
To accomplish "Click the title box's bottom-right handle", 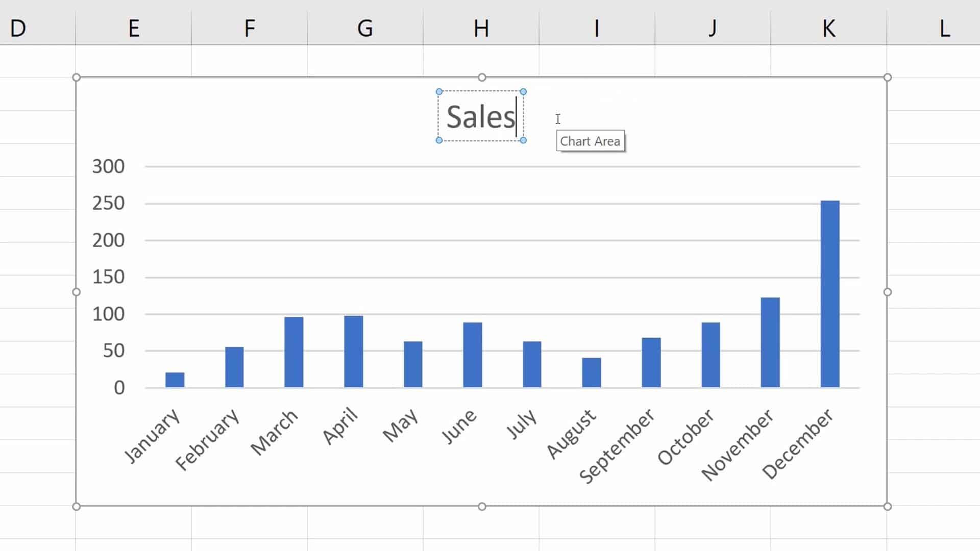I will [x=523, y=140].
